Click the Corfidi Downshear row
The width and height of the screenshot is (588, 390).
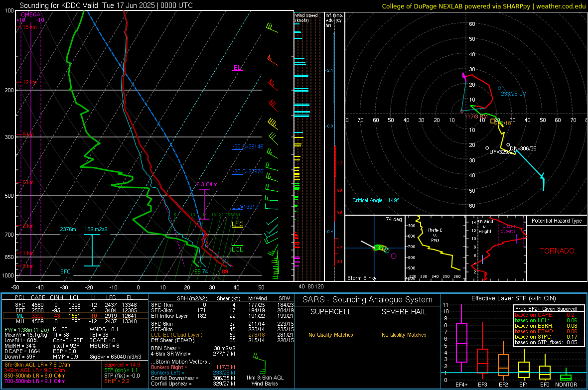coord(193,378)
